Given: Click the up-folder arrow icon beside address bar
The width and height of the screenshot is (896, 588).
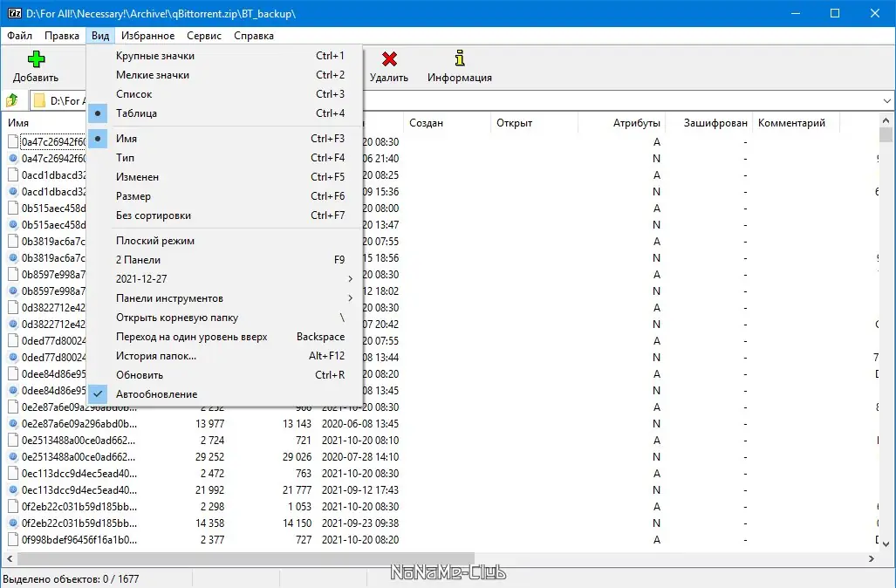Looking at the screenshot, I should point(12,100).
